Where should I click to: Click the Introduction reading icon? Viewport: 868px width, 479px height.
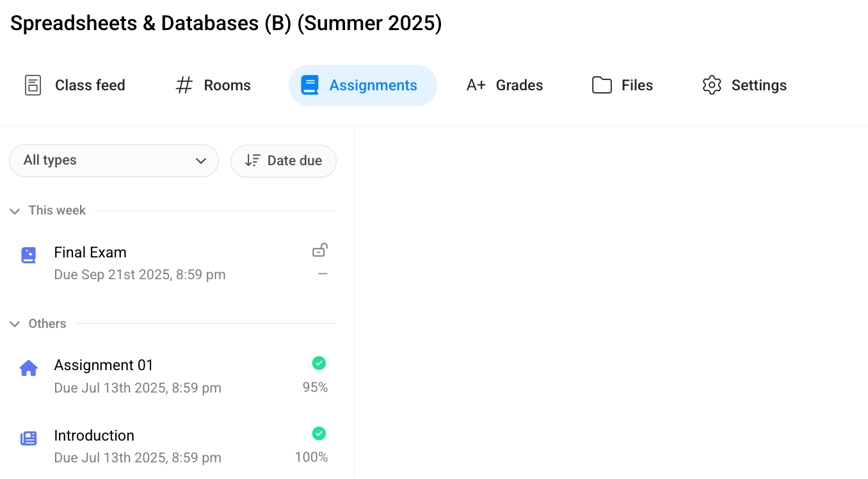[29, 439]
